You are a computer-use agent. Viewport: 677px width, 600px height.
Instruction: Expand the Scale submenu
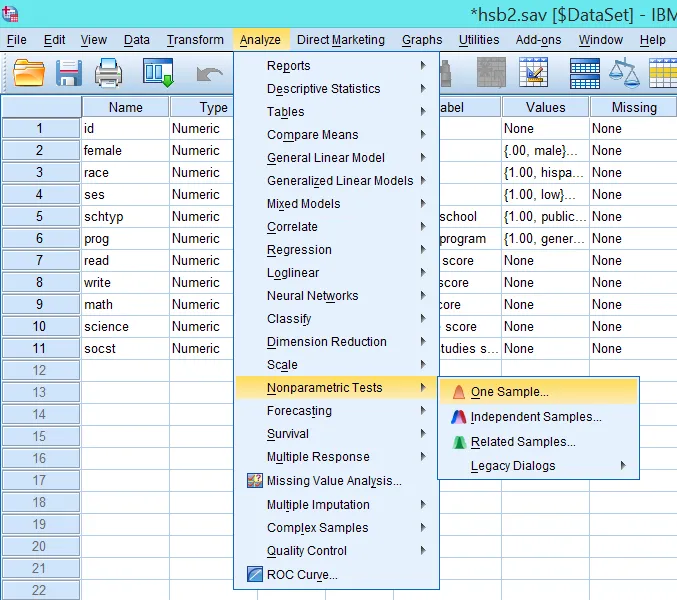click(x=337, y=365)
